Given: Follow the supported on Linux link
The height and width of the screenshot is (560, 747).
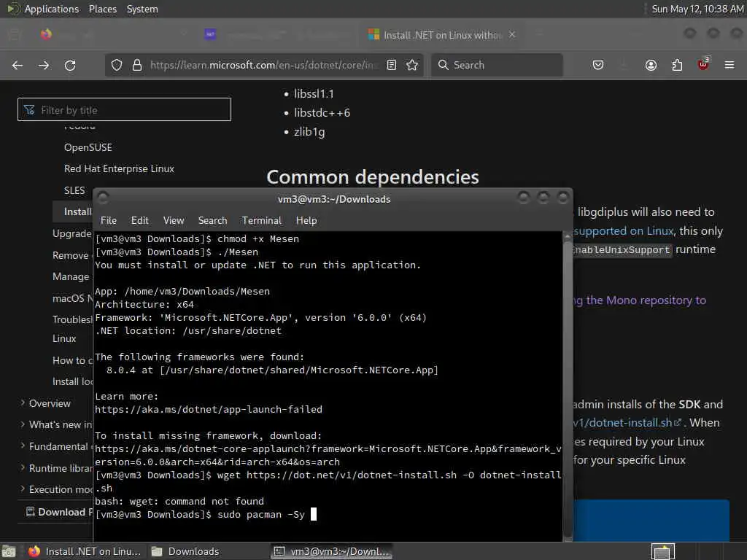Looking at the screenshot, I should [624, 231].
